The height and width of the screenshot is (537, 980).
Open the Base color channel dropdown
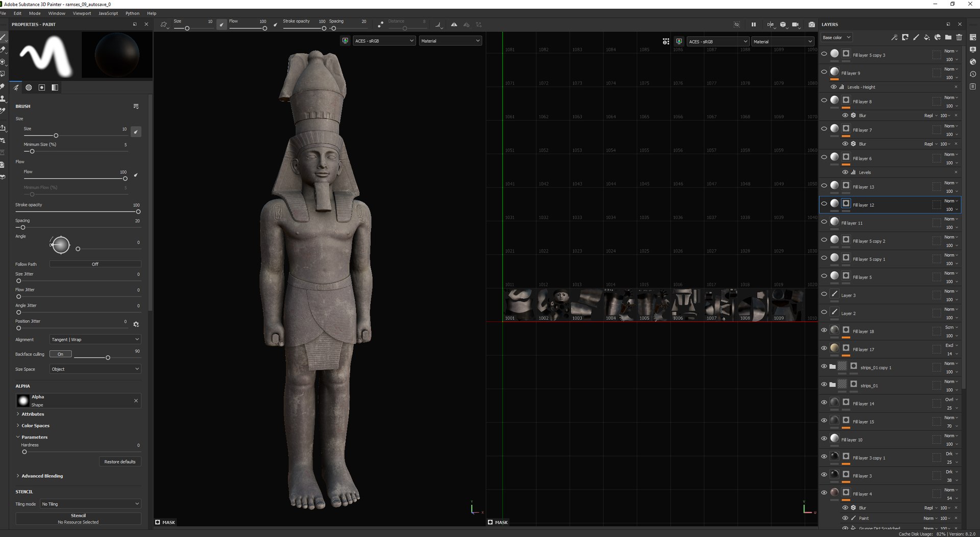coord(836,37)
